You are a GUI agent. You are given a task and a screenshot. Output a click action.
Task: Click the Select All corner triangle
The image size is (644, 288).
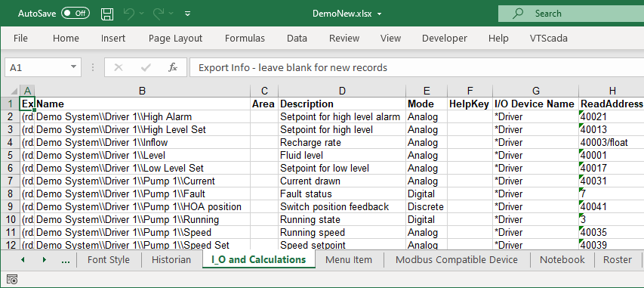(x=14, y=91)
